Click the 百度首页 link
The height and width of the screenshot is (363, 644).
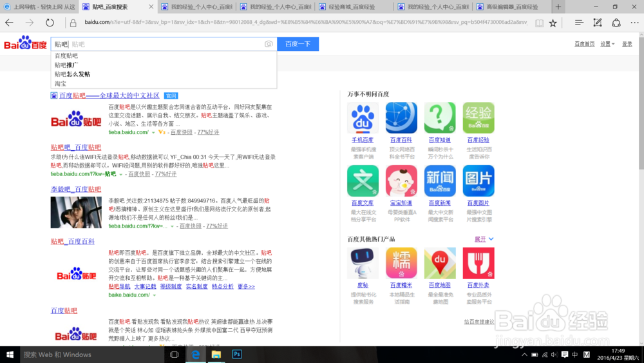pos(585,44)
